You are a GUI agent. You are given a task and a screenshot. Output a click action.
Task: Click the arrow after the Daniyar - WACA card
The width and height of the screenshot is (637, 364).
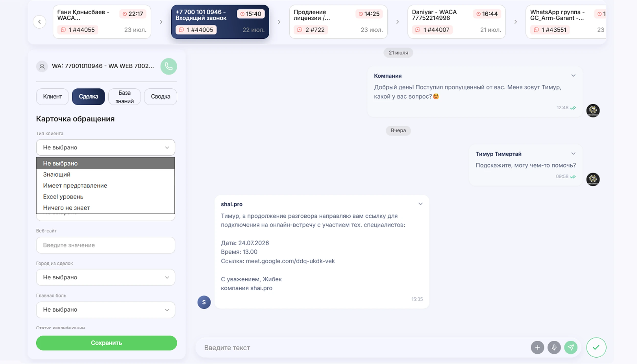(516, 22)
